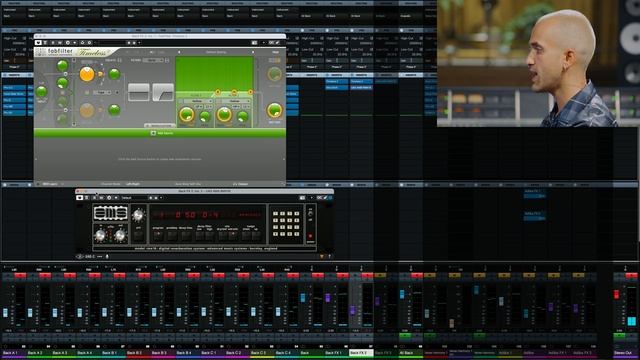Click the leftmost orange handle on the filter display

[x=218, y=92]
